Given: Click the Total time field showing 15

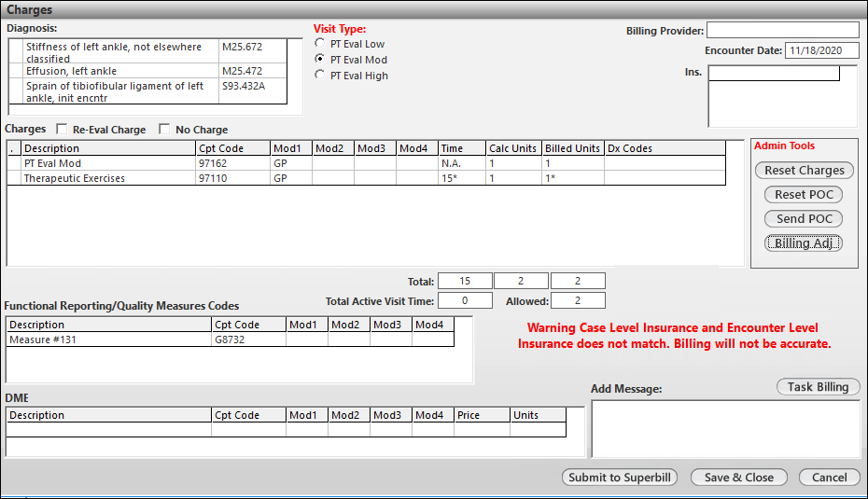Looking at the screenshot, I should point(465,281).
